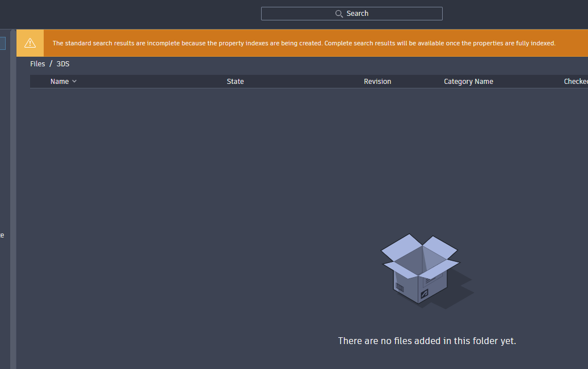Click the partially visible item on the far-left edge
The width and height of the screenshot is (588, 369).
[x=2, y=235]
